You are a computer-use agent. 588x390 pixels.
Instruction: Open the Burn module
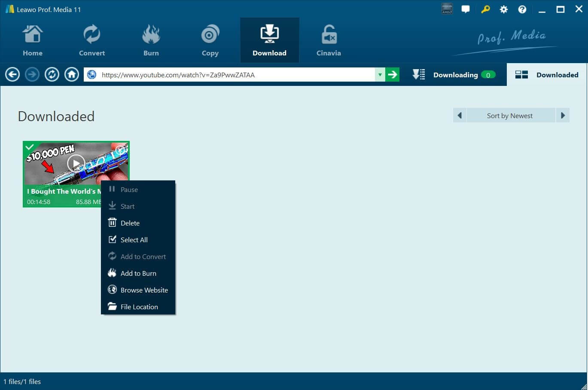click(151, 41)
